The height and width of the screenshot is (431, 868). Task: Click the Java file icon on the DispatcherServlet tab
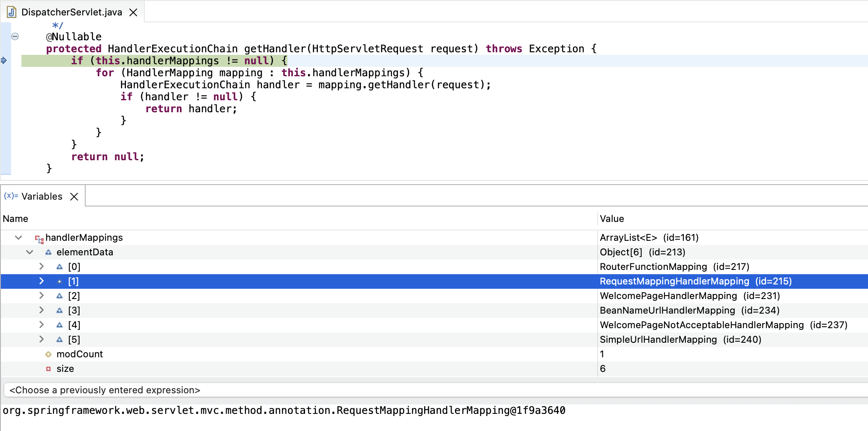[12, 12]
